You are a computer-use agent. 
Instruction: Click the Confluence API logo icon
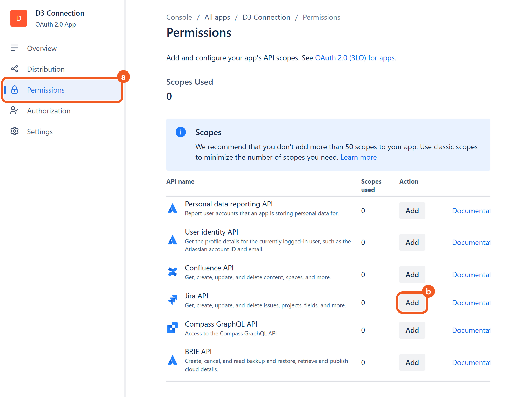pyautogui.click(x=172, y=272)
